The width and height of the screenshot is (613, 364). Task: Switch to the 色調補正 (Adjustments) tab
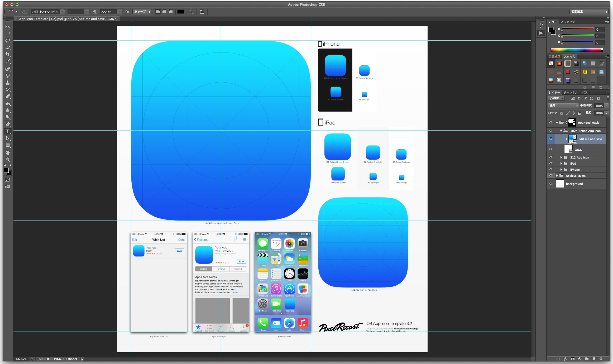tap(554, 57)
